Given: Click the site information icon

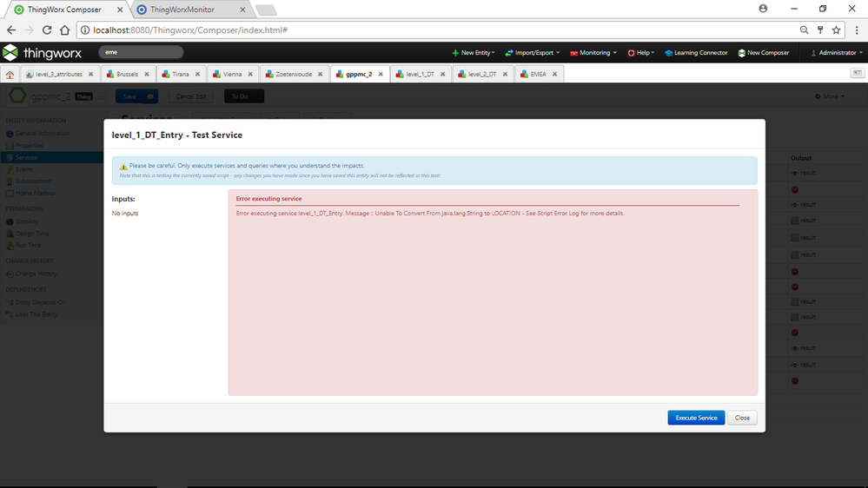Looking at the screenshot, I should [x=84, y=30].
